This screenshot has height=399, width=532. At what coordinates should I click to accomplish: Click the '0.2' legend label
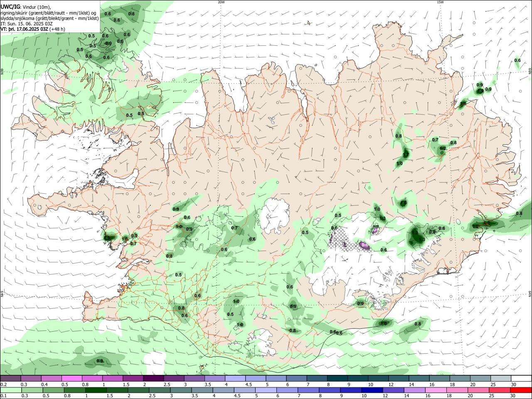[x=3, y=384]
